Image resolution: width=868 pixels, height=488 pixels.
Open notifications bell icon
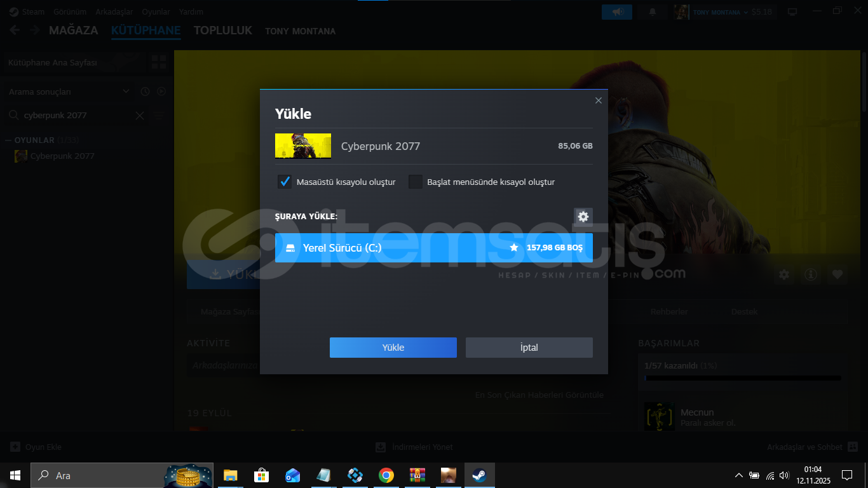[x=652, y=11]
